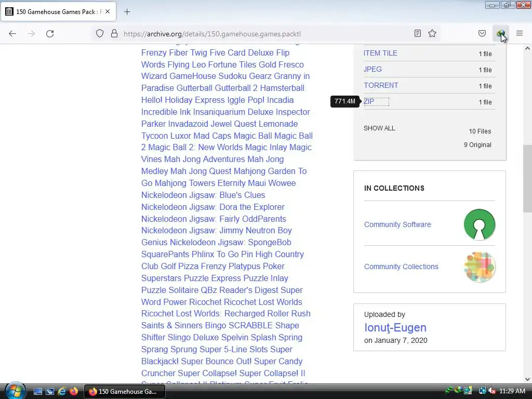Open the green extension toolbar icon

[501, 33]
